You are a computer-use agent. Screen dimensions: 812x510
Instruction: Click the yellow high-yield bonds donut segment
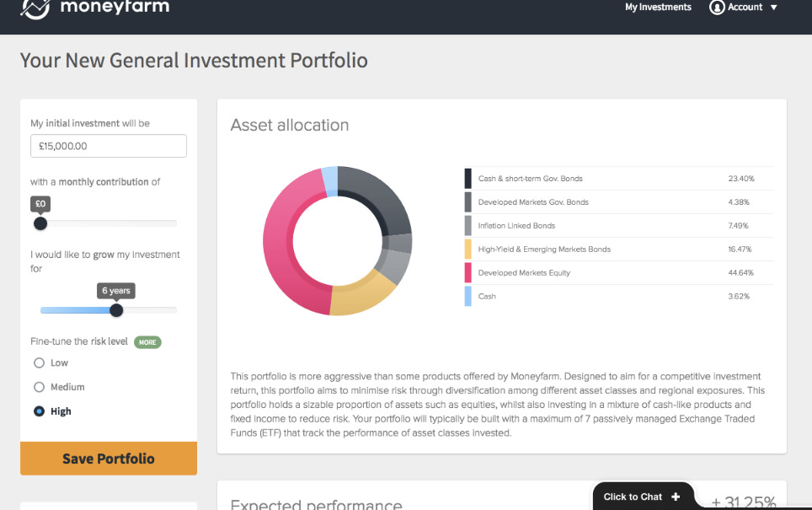click(362, 295)
